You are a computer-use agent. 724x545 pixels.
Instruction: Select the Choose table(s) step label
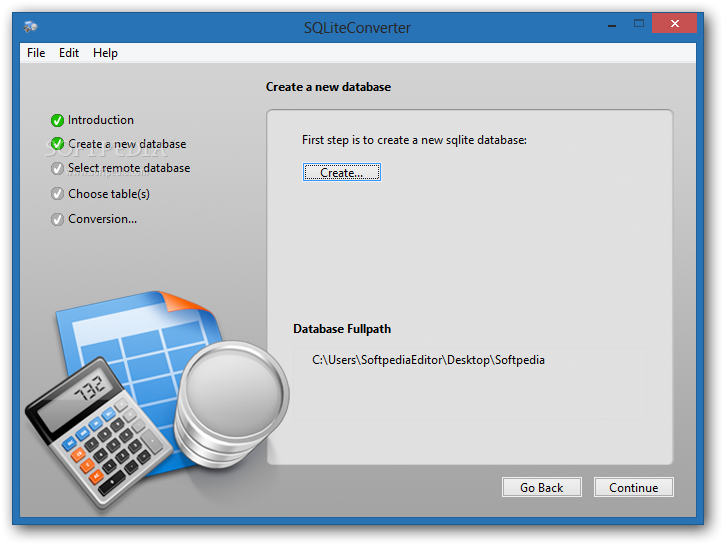tap(109, 194)
